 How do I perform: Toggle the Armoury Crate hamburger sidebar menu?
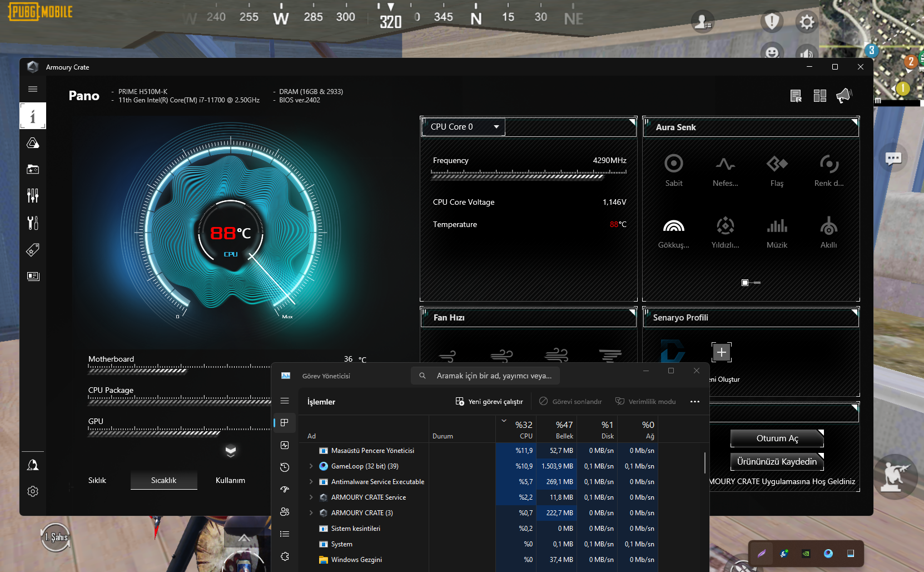(33, 89)
